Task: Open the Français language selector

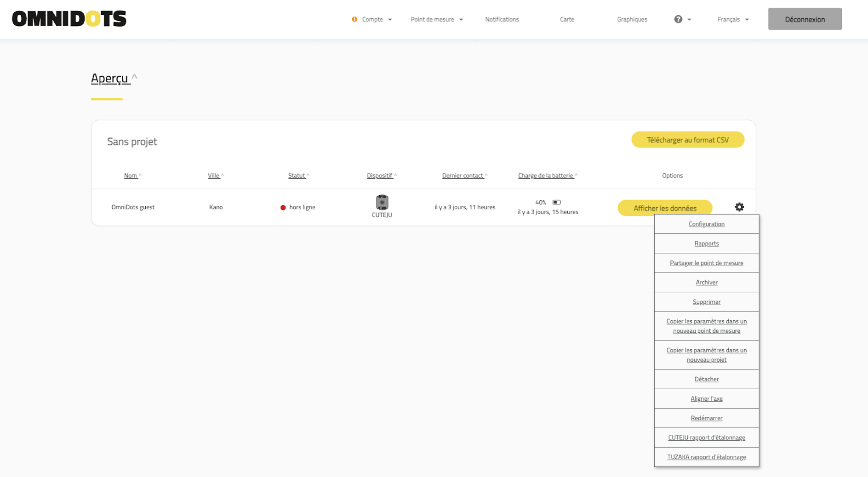Action: point(733,19)
